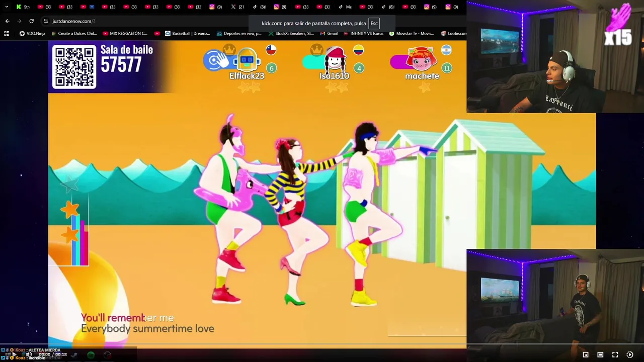Play the video with the play button
Viewport: 644px width, 362px height.
click(x=14, y=354)
